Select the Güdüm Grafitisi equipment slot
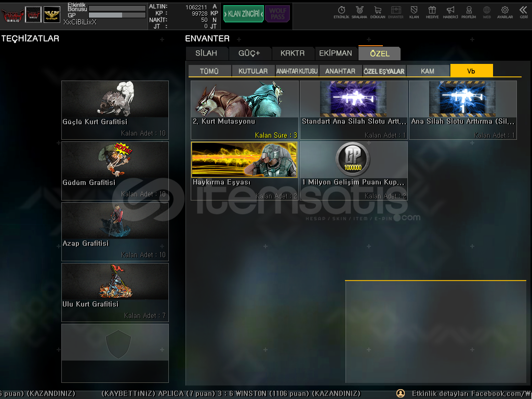The height and width of the screenshot is (399, 532). [115, 170]
